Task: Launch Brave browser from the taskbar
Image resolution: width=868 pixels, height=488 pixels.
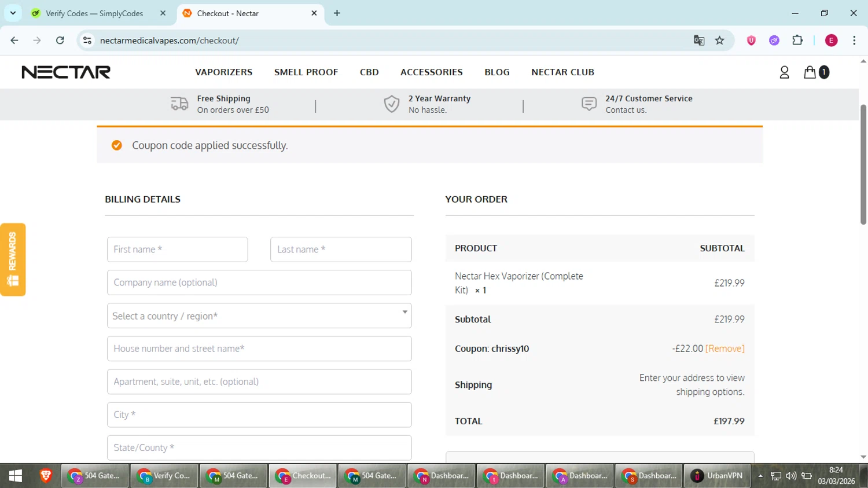Action: tap(46, 476)
